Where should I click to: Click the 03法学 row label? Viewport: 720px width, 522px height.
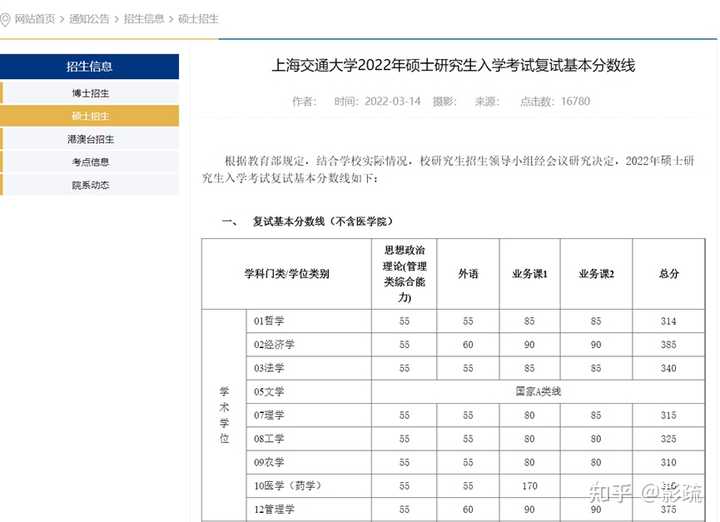coord(269,368)
